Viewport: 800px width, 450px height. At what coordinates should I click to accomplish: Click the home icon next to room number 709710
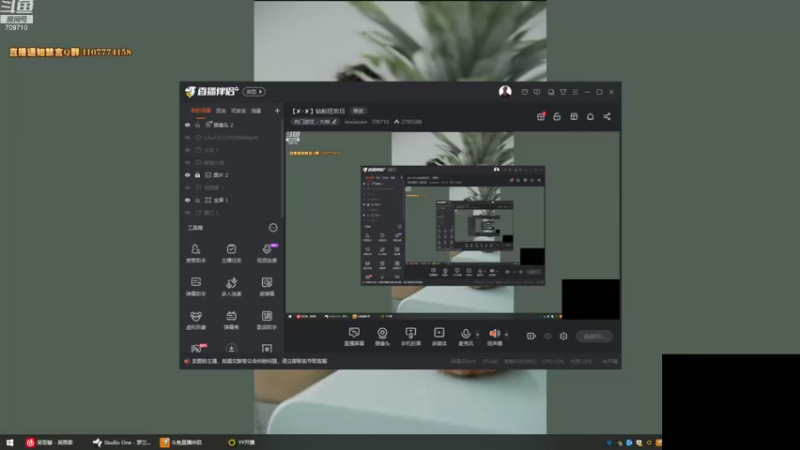pyautogui.click(x=396, y=122)
